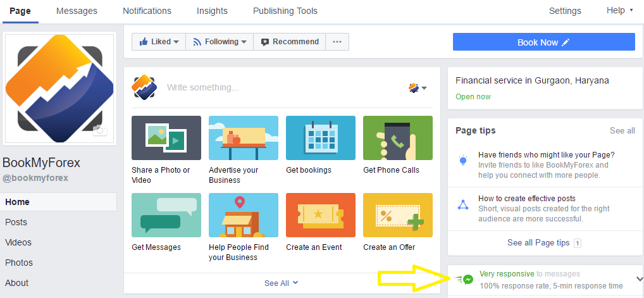The width and height of the screenshot is (644, 298).
Task: Click the triangle icon beside effective posts tip
Action: click(x=463, y=204)
